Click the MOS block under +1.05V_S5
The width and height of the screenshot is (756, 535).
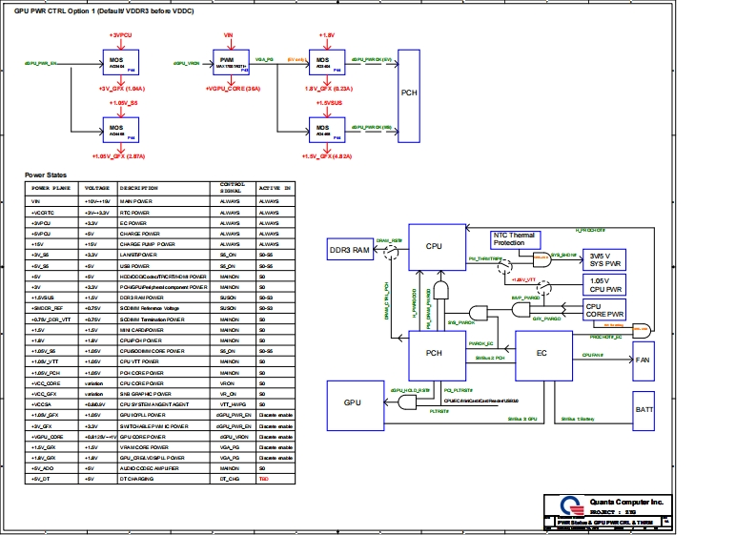click(120, 130)
